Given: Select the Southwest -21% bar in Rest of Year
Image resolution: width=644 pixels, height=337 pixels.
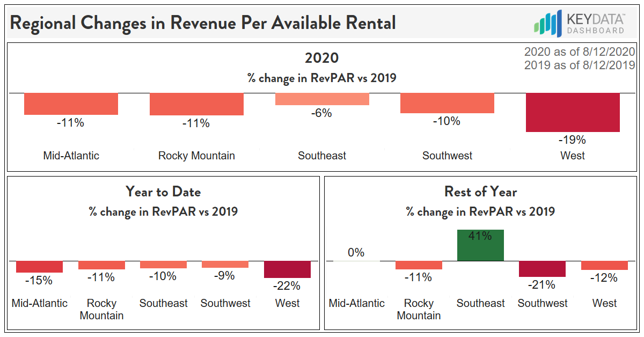Looking at the screenshot, I should coord(542,269).
